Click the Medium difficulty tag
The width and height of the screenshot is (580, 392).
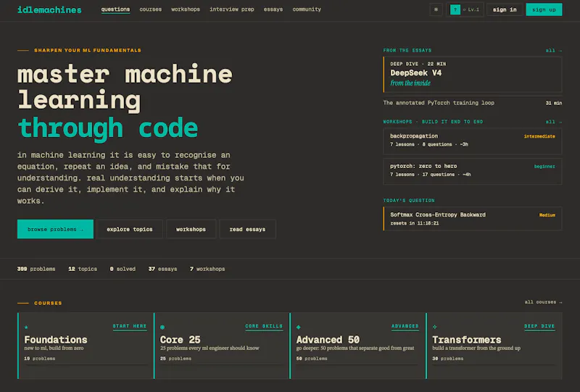[547, 215]
